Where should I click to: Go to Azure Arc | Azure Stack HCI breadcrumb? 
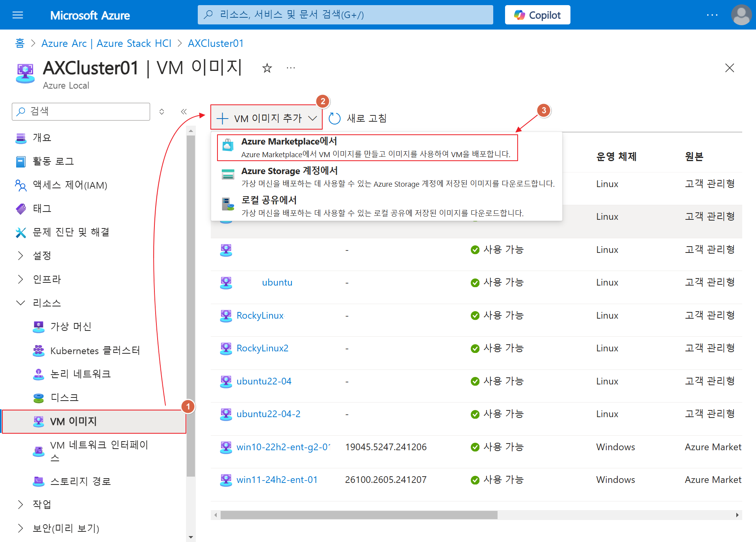(x=106, y=43)
